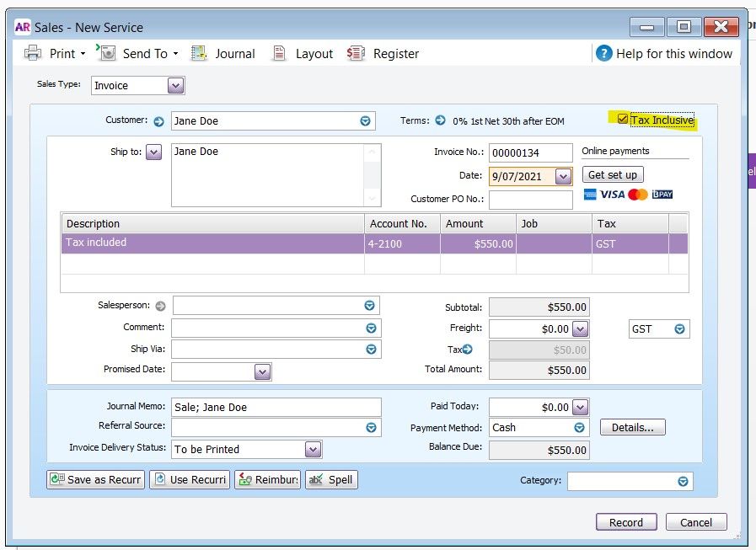Toggle the Tax Inclusive checkbox

coord(623,120)
